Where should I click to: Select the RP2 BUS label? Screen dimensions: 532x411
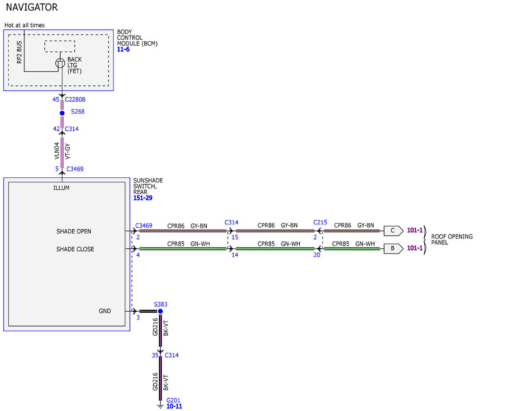tap(19, 53)
